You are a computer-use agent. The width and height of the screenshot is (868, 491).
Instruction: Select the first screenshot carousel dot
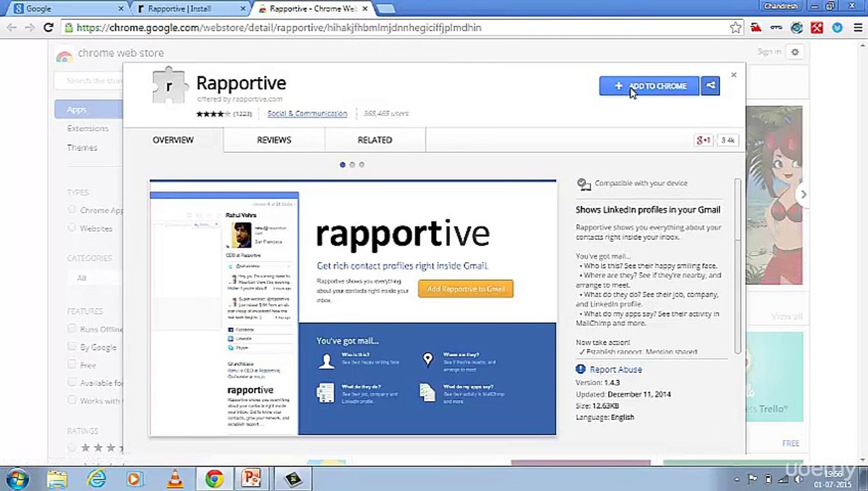(x=343, y=164)
